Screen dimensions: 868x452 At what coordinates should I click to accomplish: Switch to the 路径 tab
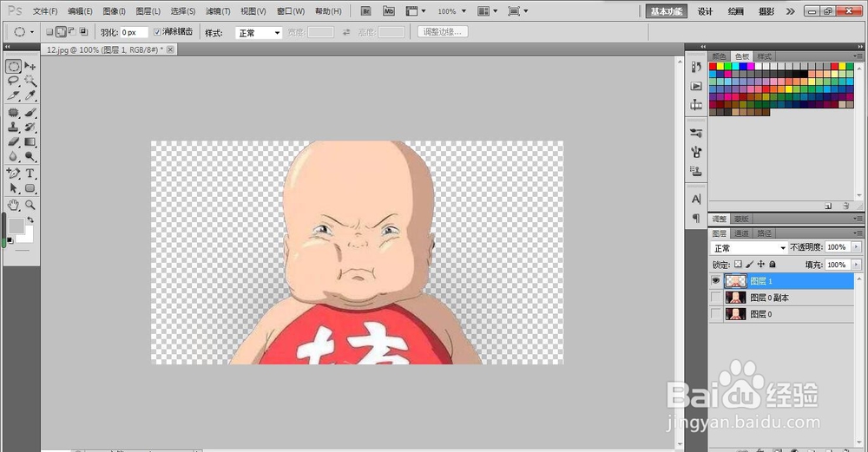click(x=765, y=233)
